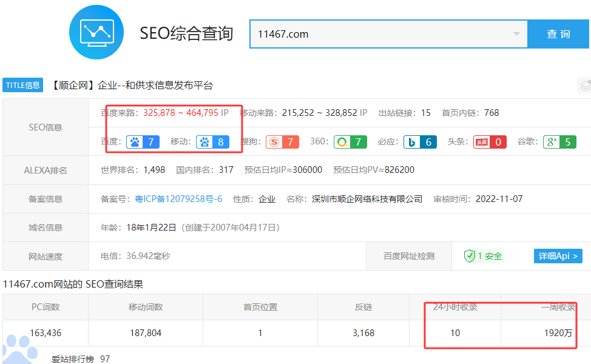Click the Alexa world rank 1,498
591x364 pixels.
154,170
